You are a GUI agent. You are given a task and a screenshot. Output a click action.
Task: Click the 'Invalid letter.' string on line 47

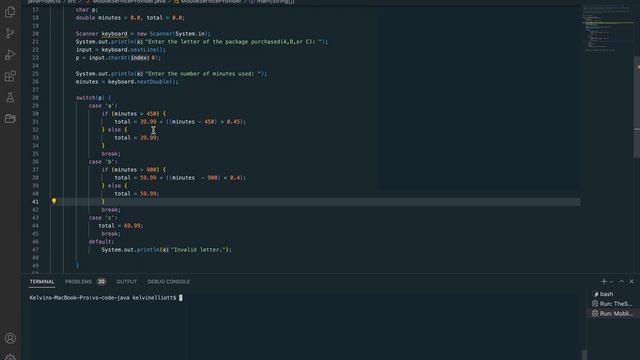(199, 249)
